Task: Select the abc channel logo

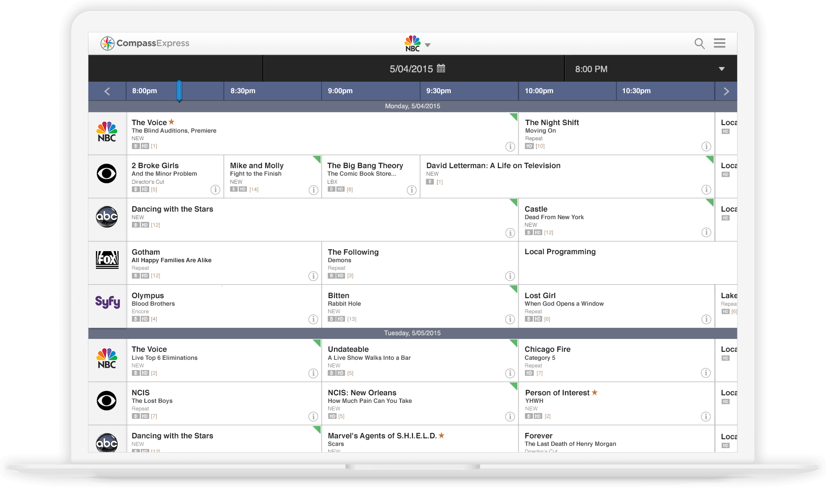Action: point(107,217)
